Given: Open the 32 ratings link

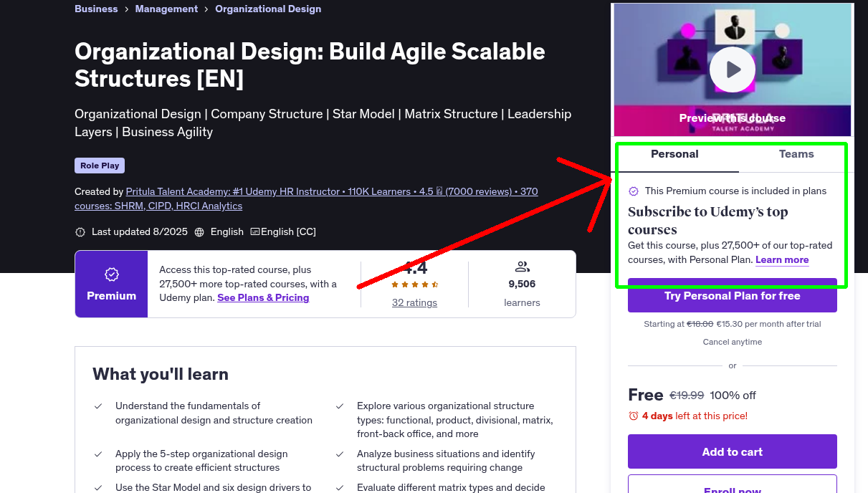Looking at the screenshot, I should (x=414, y=302).
